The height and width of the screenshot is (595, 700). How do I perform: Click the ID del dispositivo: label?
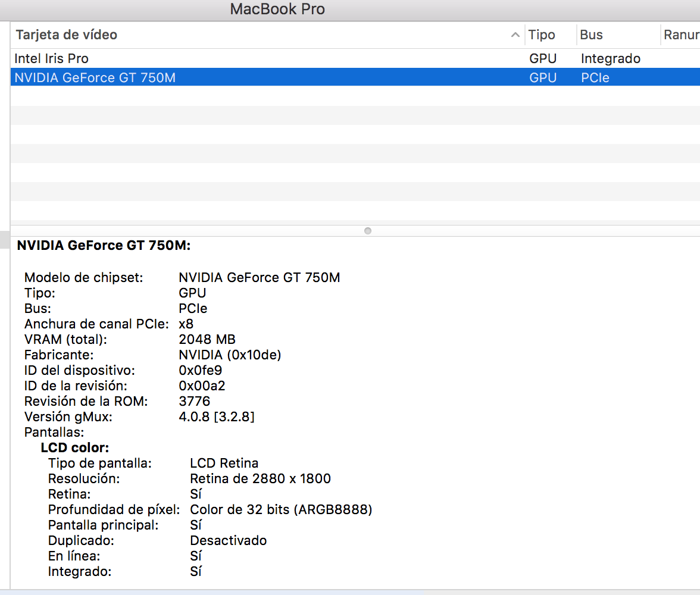[x=80, y=371]
